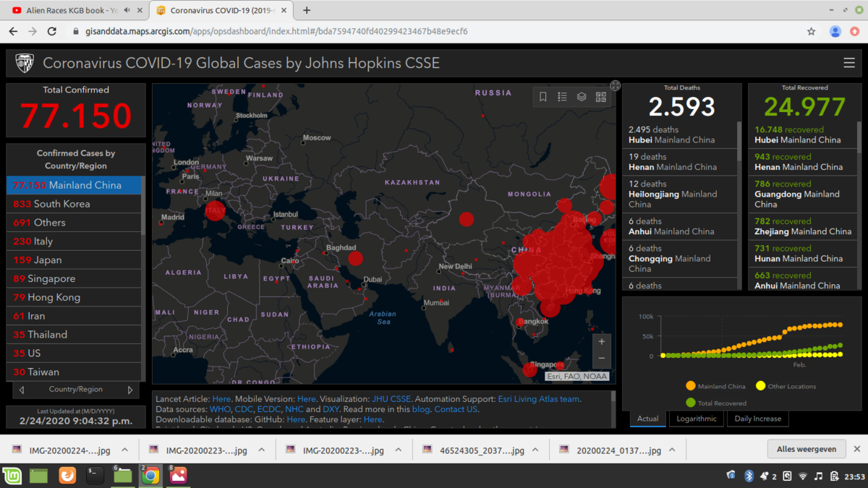The image size is (868, 488).
Task: Zoom out on the map
Action: click(601, 359)
